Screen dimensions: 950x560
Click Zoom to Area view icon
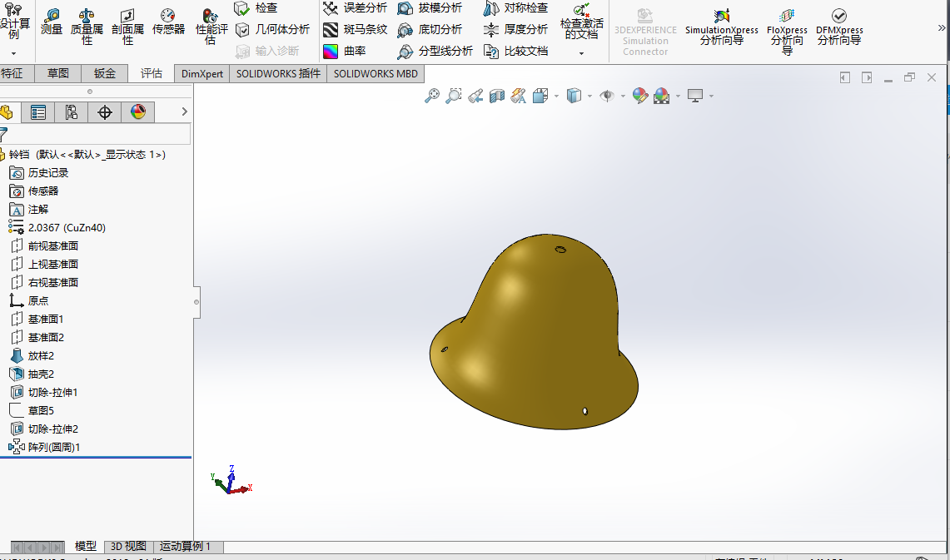pos(454,96)
